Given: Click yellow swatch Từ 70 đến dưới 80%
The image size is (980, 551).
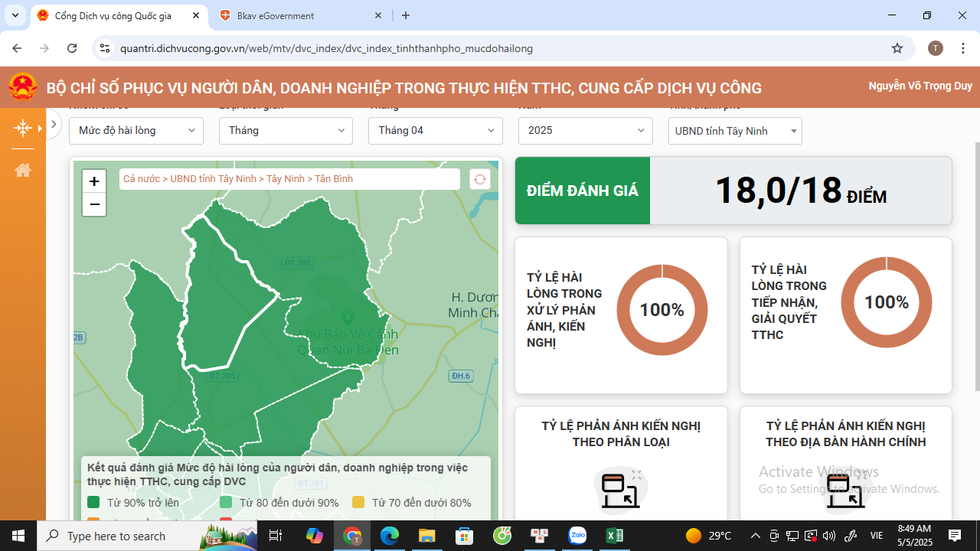Looking at the screenshot, I should coord(358,503).
